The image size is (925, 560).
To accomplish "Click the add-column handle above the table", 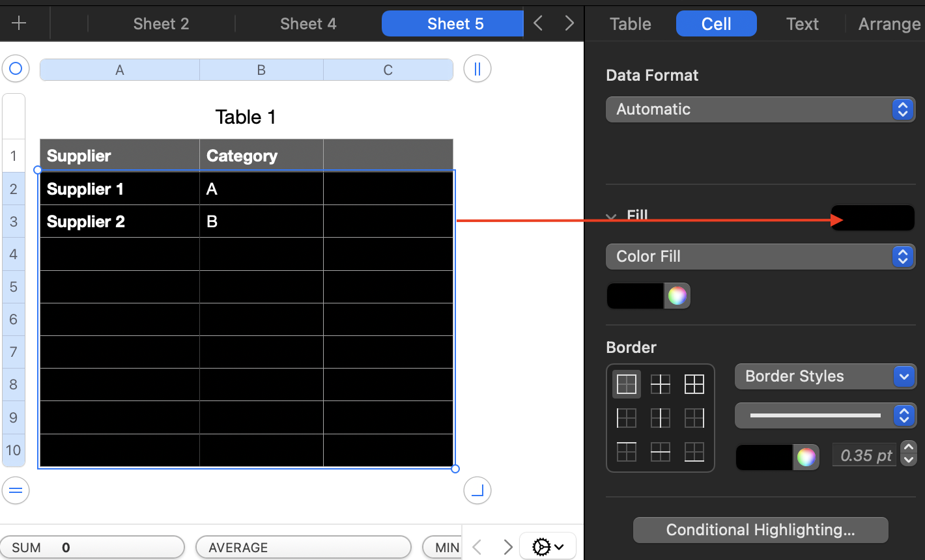I will coord(477,68).
